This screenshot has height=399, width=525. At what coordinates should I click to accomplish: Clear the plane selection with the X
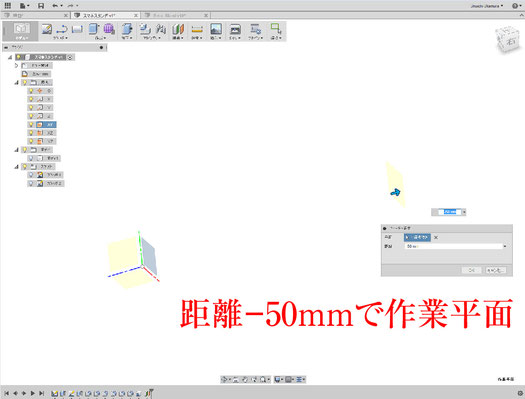436,237
